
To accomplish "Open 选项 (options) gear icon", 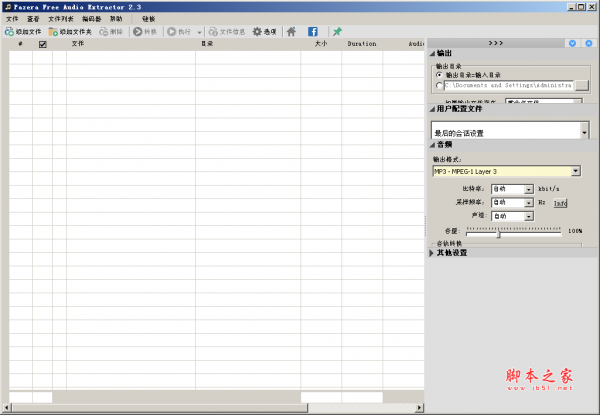I will coord(257,32).
